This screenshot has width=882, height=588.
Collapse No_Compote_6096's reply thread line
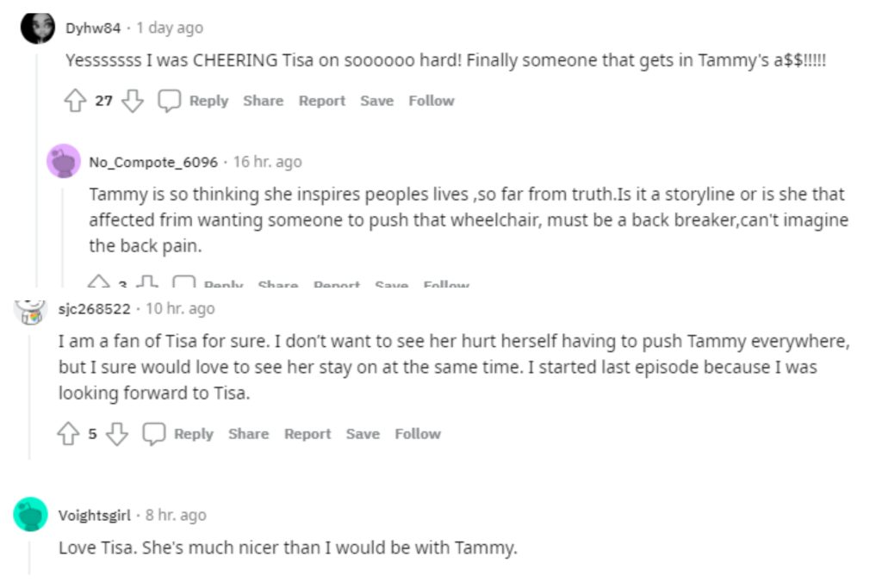(64, 232)
